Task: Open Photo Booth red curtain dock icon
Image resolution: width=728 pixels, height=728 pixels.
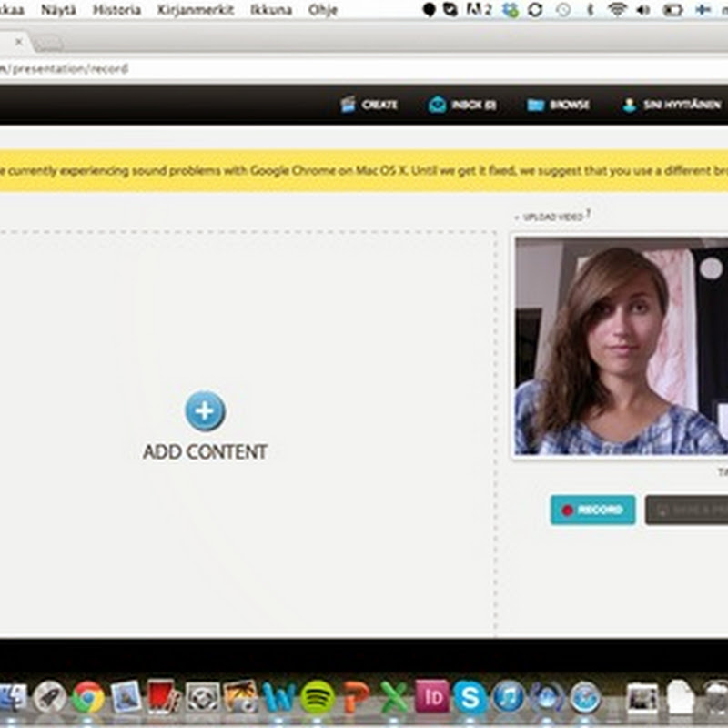Action: pos(162,696)
